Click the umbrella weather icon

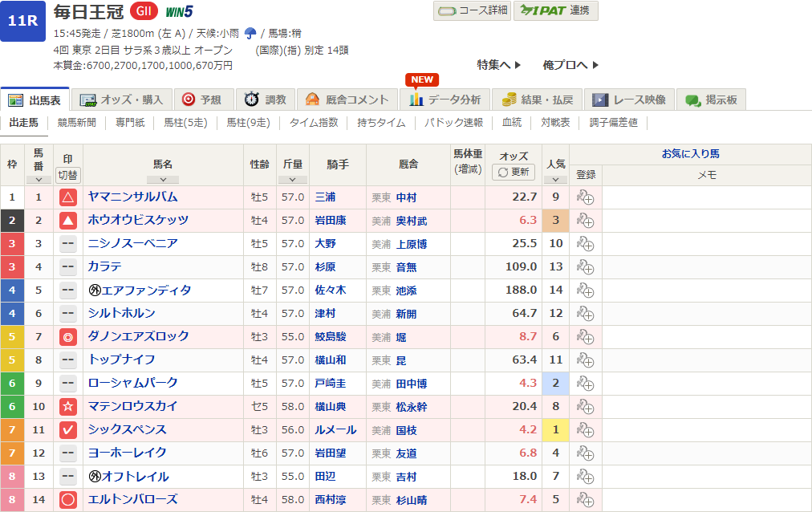click(x=250, y=34)
